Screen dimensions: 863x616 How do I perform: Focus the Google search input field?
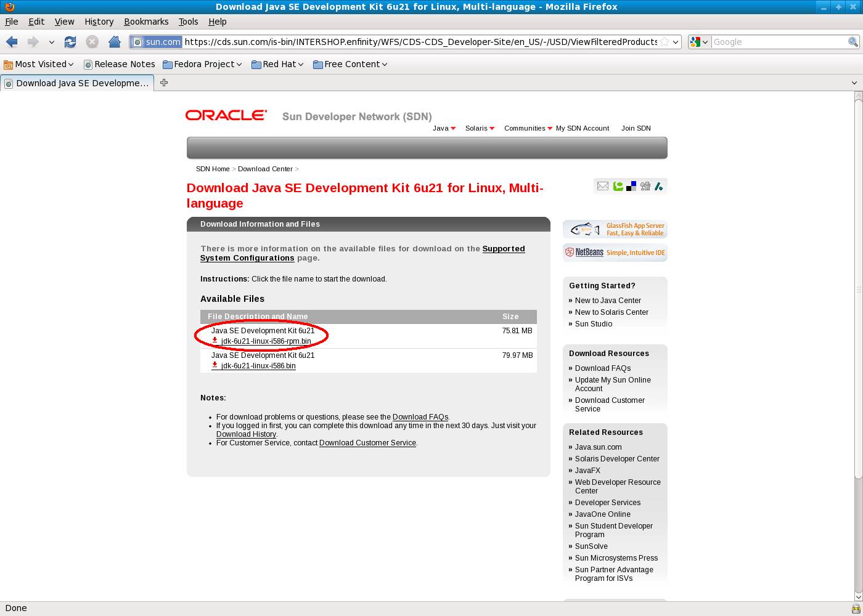(x=779, y=42)
